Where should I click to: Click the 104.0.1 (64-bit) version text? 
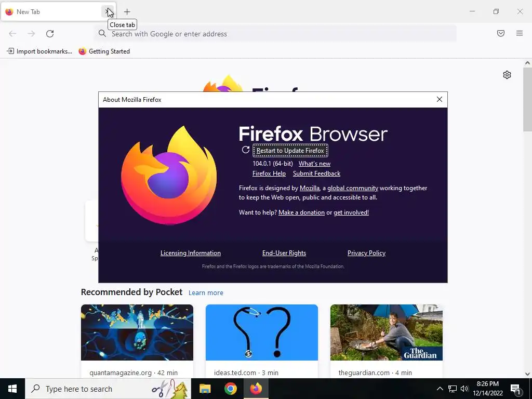(x=272, y=164)
